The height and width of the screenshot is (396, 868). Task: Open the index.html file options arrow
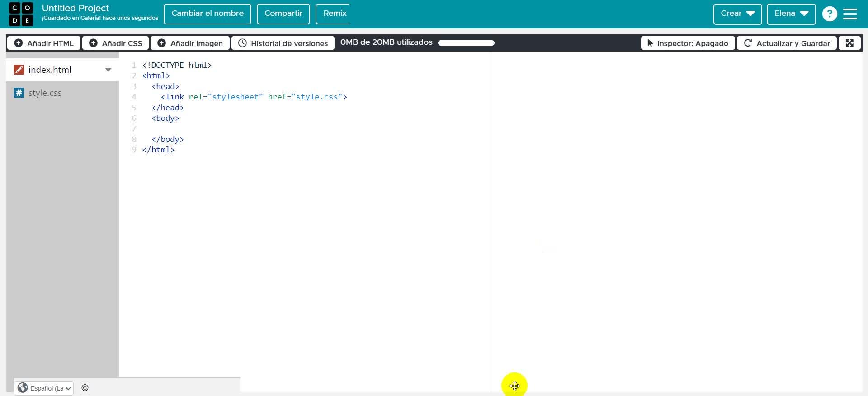click(x=108, y=70)
